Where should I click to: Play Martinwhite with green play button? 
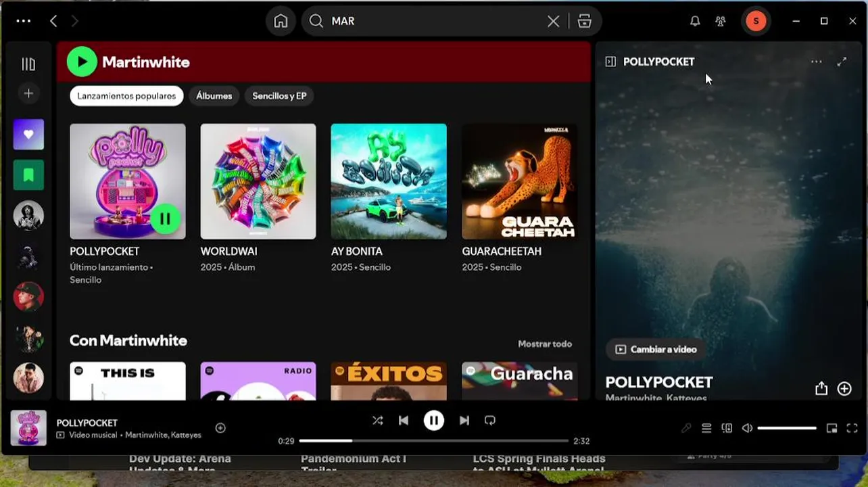point(82,62)
